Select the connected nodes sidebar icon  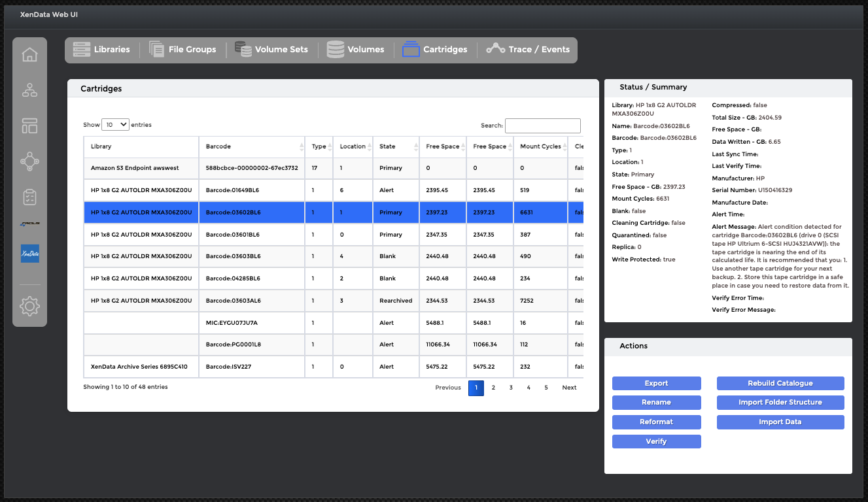(30, 161)
